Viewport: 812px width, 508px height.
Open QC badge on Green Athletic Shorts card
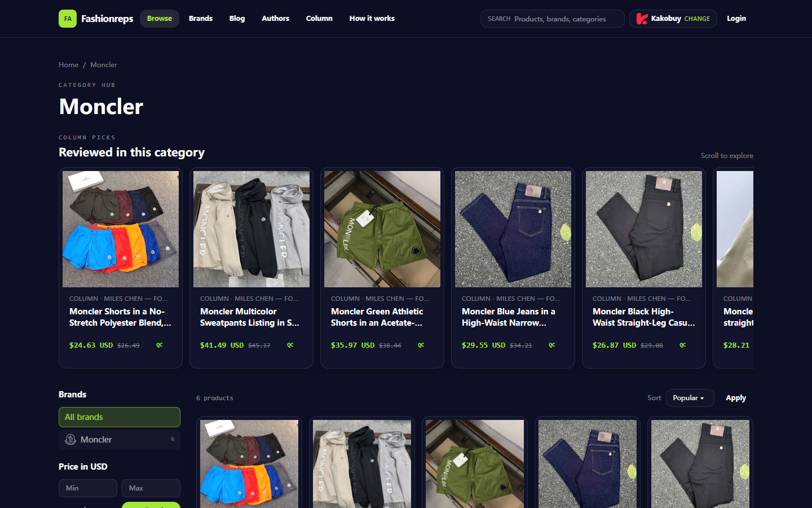(421, 345)
